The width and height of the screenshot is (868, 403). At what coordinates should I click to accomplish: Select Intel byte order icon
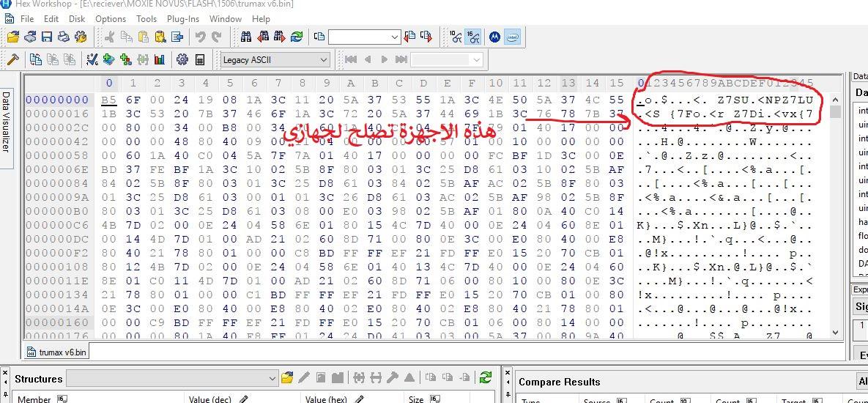(x=512, y=37)
